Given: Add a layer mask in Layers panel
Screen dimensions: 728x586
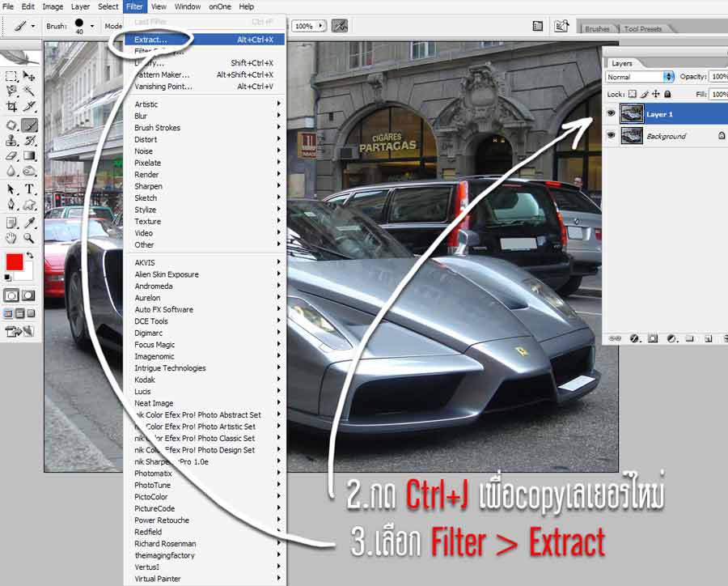Looking at the screenshot, I should pyautogui.click(x=653, y=338).
